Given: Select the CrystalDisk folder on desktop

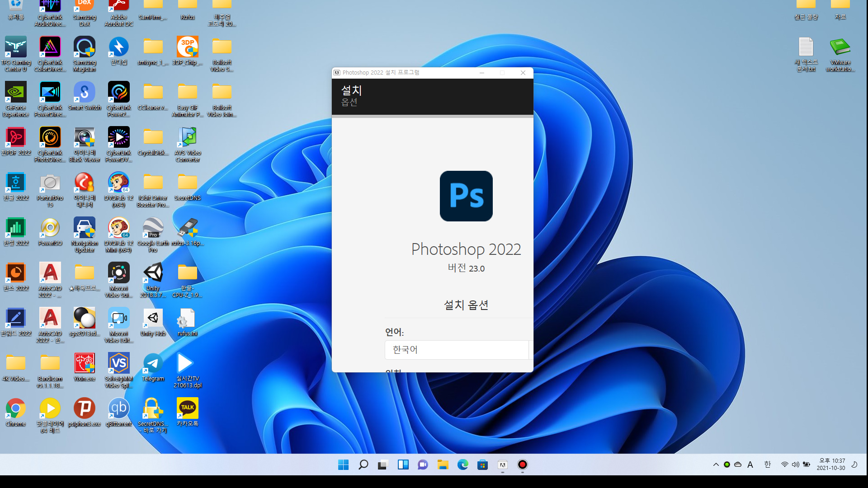Looking at the screenshot, I should 153,141.
